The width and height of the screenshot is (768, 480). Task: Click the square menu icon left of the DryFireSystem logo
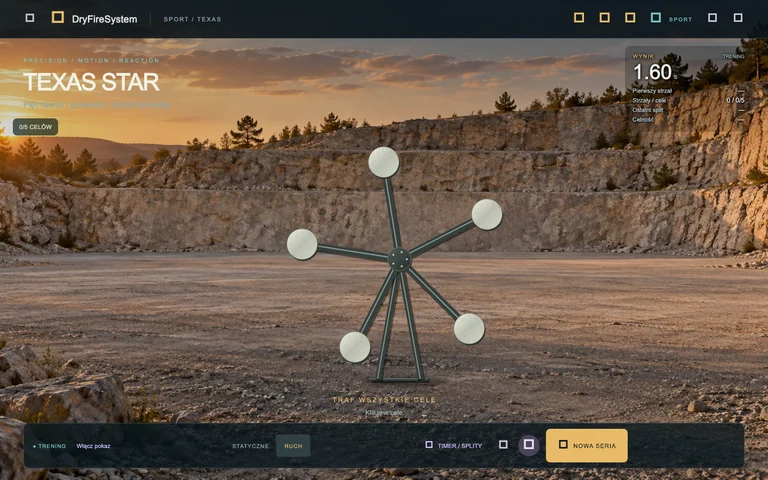(x=30, y=18)
